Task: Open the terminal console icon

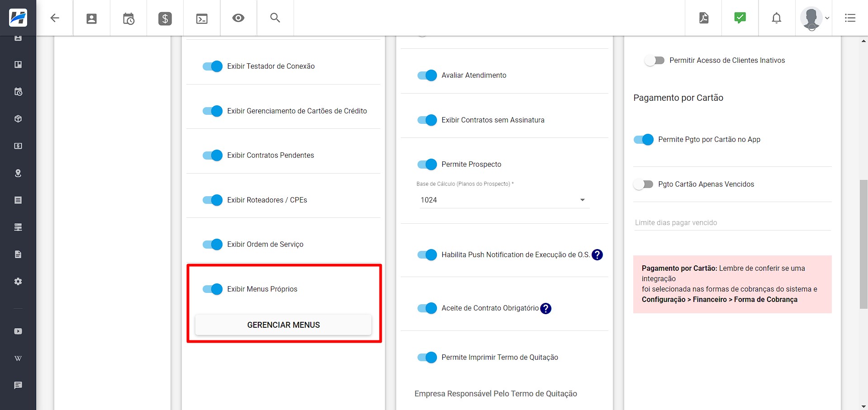Action: coord(202,19)
